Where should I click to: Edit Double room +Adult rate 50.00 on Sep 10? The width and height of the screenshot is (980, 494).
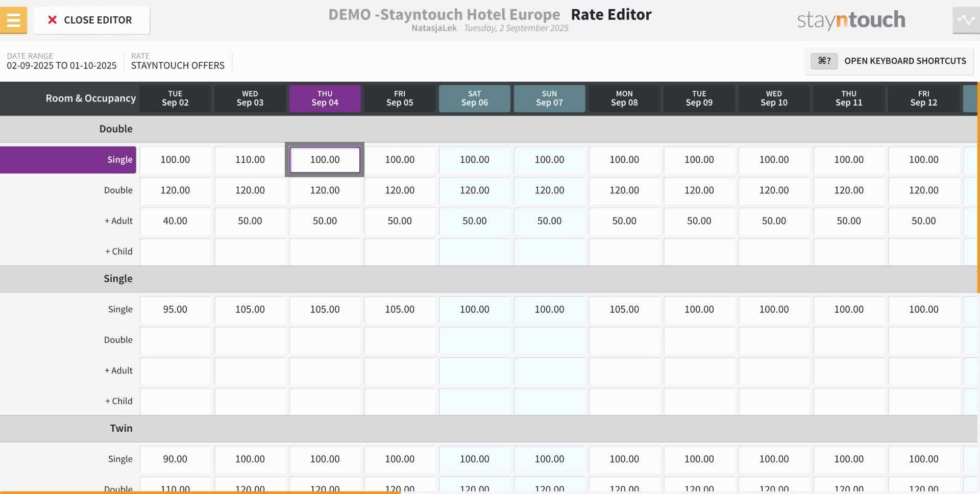coord(774,221)
